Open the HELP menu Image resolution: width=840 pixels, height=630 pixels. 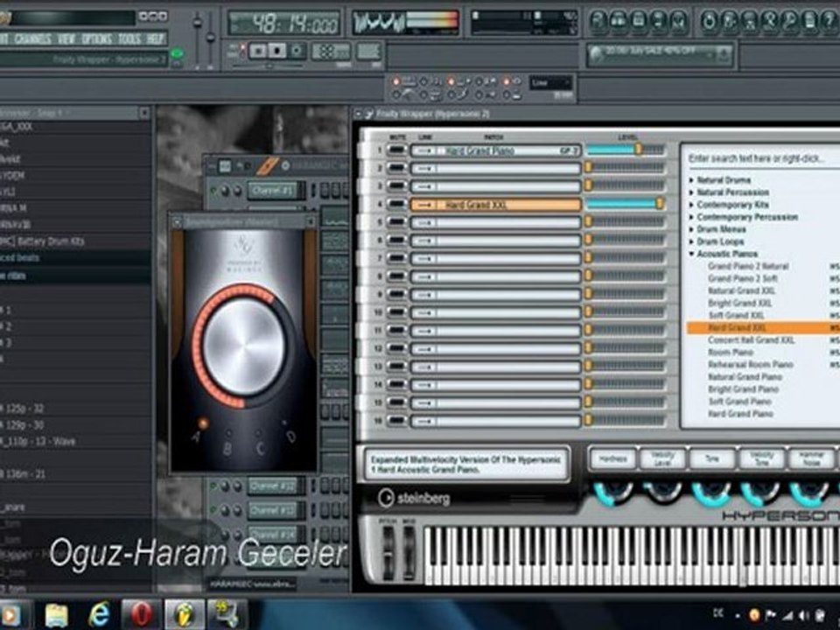coord(156,39)
